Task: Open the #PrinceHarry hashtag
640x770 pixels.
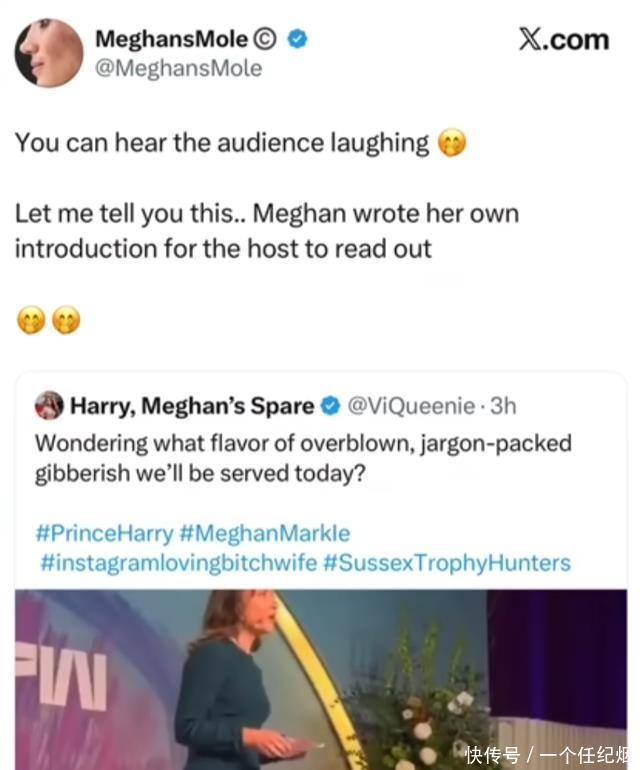Action: tap(104, 532)
